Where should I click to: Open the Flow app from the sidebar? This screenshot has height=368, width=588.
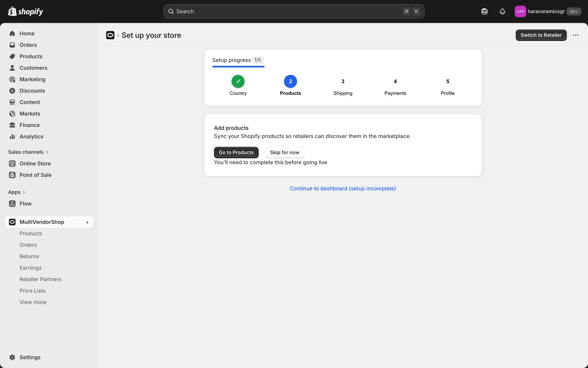coord(25,203)
